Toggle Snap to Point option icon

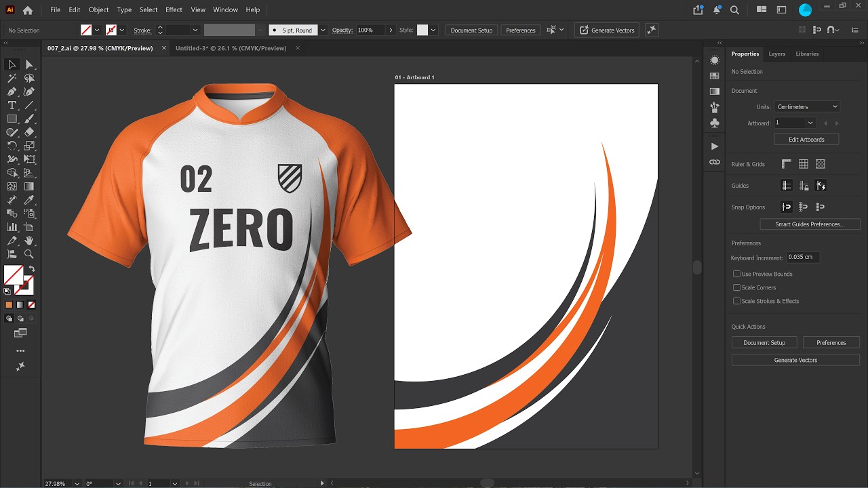click(787, 207)
